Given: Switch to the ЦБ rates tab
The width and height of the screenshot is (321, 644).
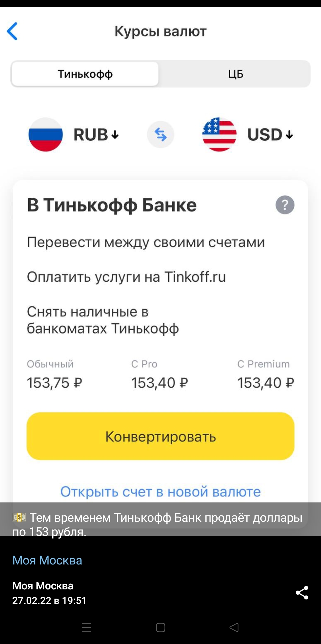Looking at the screenshot, I should coord(235,74).
